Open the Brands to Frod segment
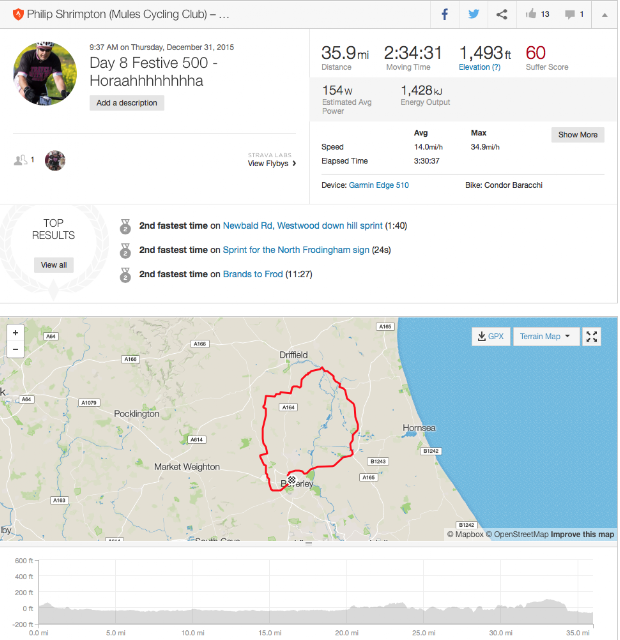The width and height of the screenshot is (620, 640). click(x=252, y=274)
